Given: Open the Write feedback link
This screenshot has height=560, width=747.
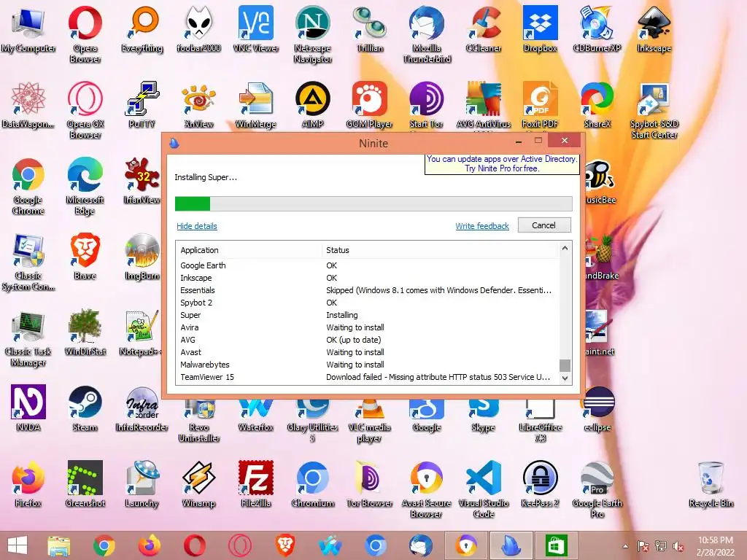Looking at the screenshot, I should pyautogui.click(x=482, y=226).
